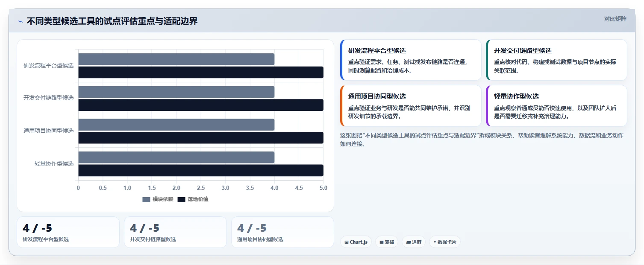Select the Chart.js tag chip
Image resolution: width=644 pixels, height=265 pixels.
point(356,242)
